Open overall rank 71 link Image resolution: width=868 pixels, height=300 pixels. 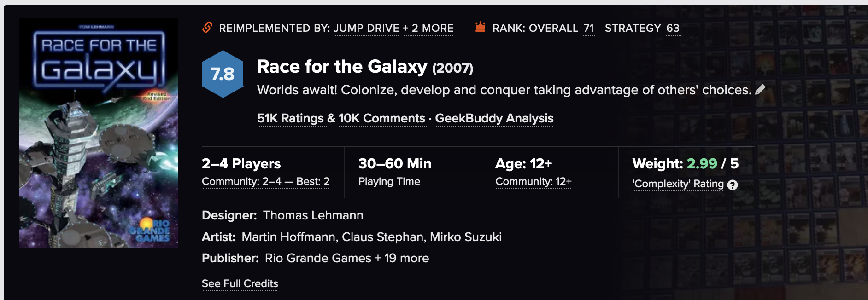[x=588, y=29]
